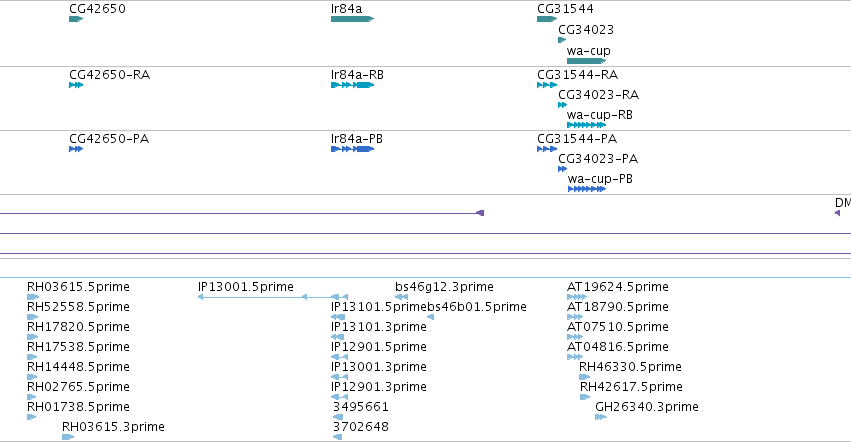This screenshot has width=851, height=442.
Task: Select the Ir84a teal gene glyph
Action: coord(352,19)
